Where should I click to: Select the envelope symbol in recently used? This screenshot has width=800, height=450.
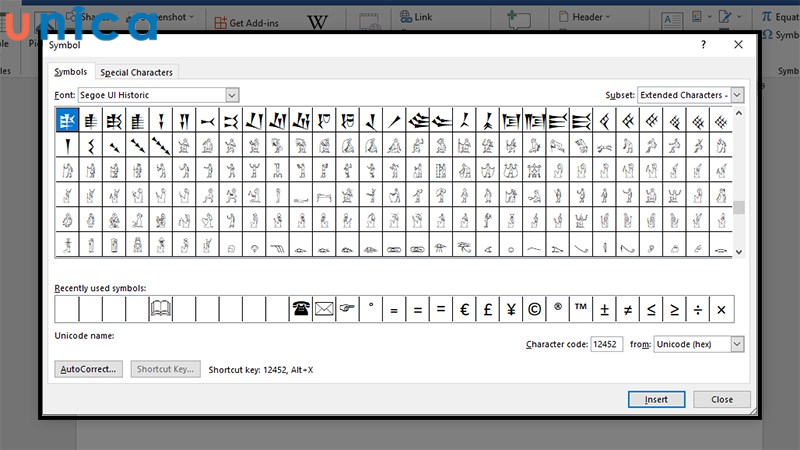click(x=324, y=309)
